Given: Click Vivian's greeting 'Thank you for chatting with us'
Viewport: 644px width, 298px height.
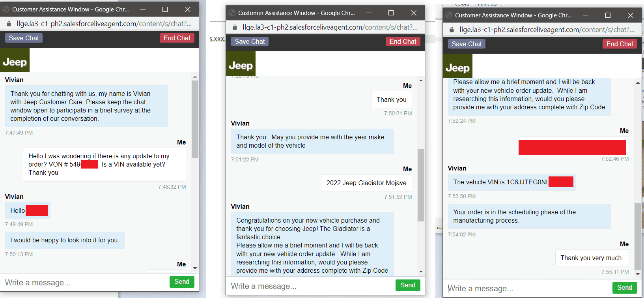Looking at the screenshot, I should point(86,106).
